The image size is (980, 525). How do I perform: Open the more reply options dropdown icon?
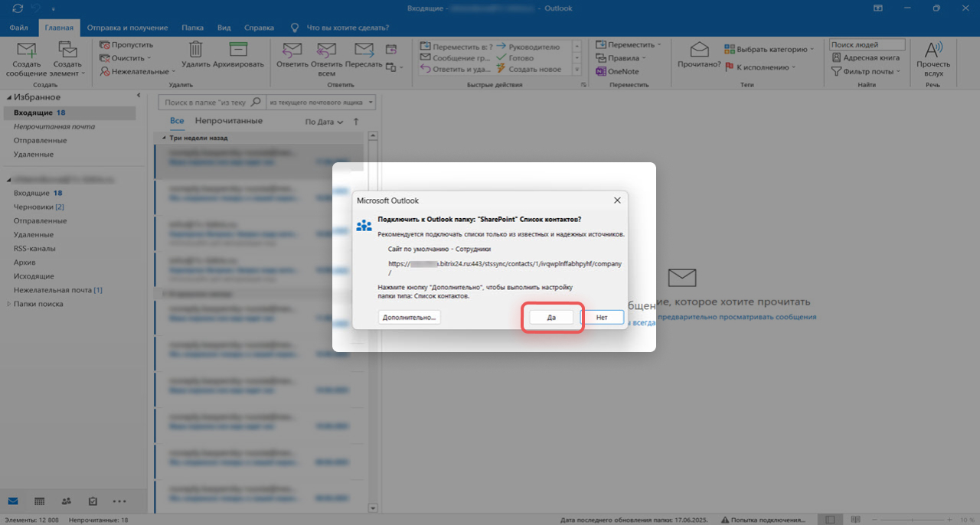coord(394,68)
